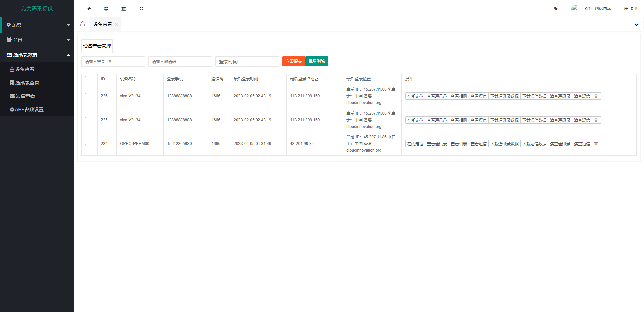Click the fullscreen crosshair icon in toolbar

[x=106, y=9]
